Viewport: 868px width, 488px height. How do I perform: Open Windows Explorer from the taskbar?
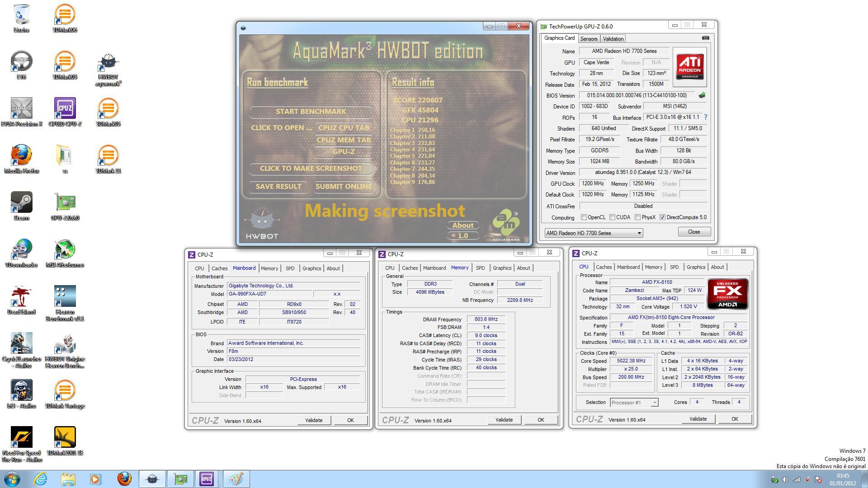click(x=68, y=479)
